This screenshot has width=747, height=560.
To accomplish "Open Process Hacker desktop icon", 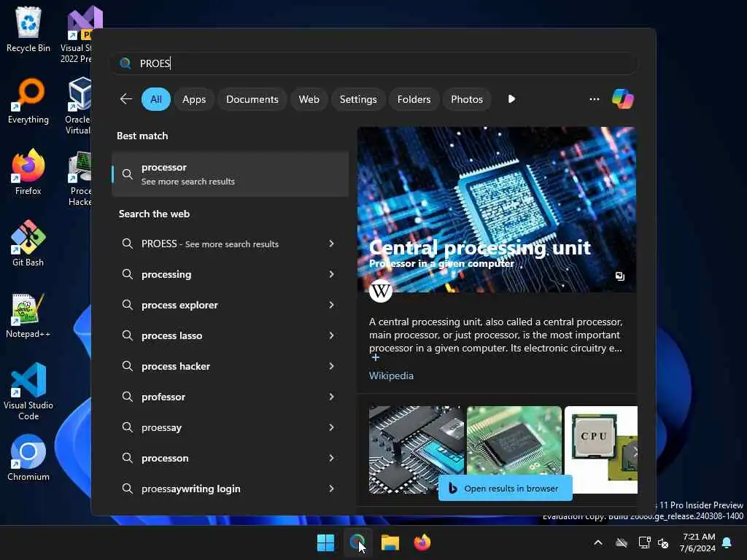I will [80, 179].
